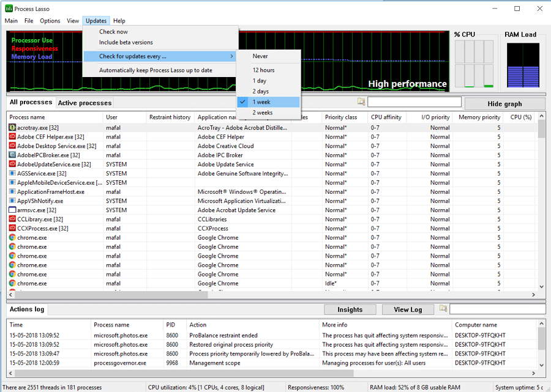This screenshot has height=392, width=551.
Task: Click the Adobe CEF Helper.exe process icon
Action: [12, 136]
